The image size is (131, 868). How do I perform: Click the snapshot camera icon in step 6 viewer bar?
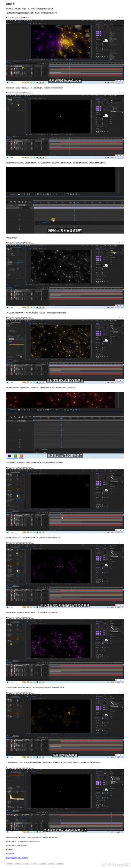(19, 410)
